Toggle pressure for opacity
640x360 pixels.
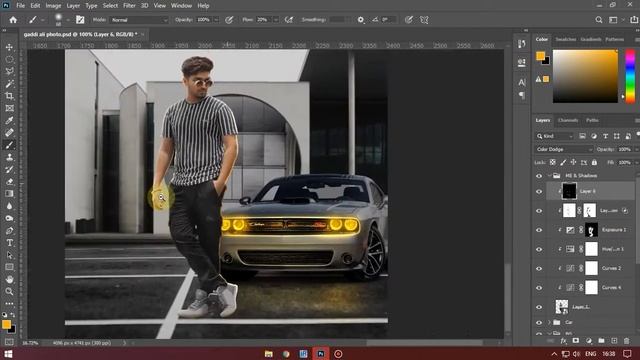point(229,20)
